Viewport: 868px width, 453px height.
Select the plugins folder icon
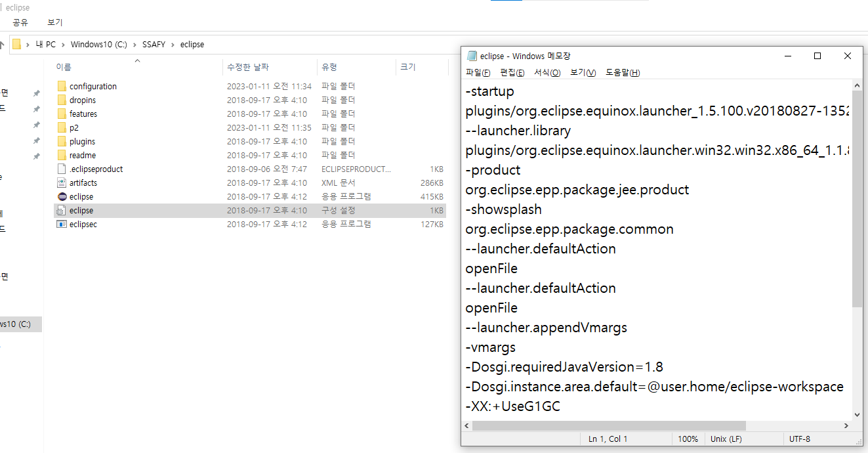coord(62,141)
